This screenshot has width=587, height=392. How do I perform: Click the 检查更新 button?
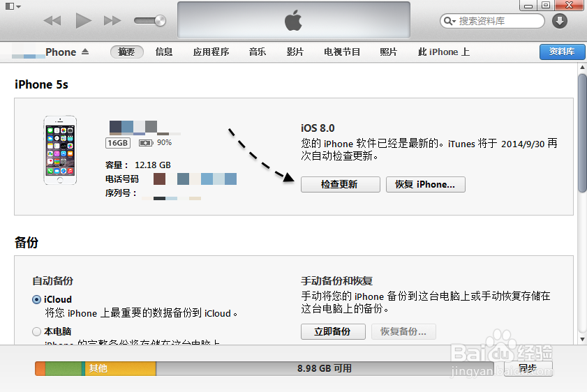click(341, 184)
